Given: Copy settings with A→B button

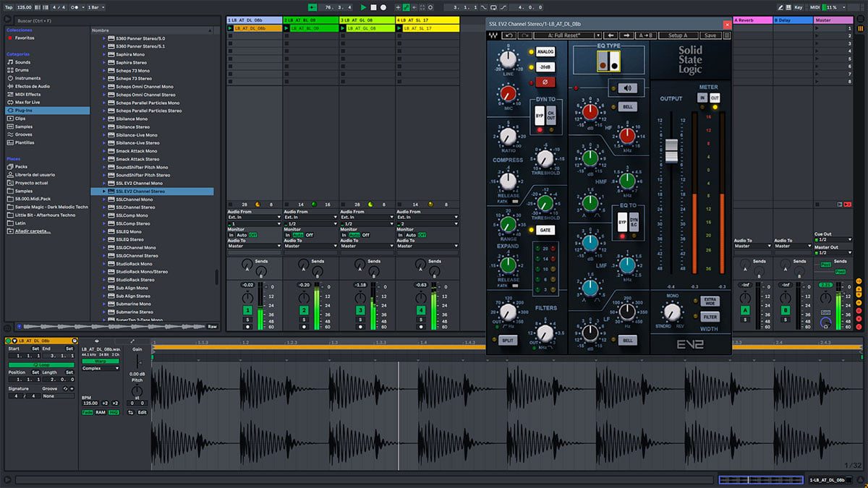Looking at the screenshot, I should pyautogui.click(x=645, y=35).
